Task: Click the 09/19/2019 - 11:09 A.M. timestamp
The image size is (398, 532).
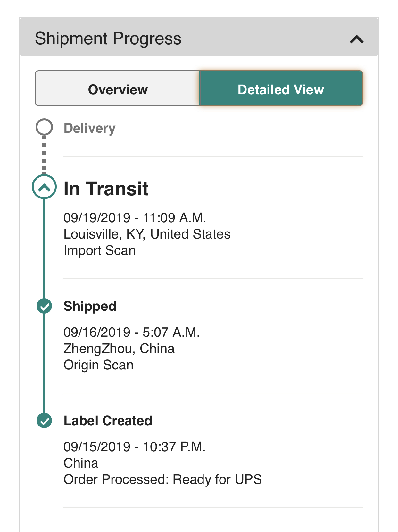Action: point(135,218)
